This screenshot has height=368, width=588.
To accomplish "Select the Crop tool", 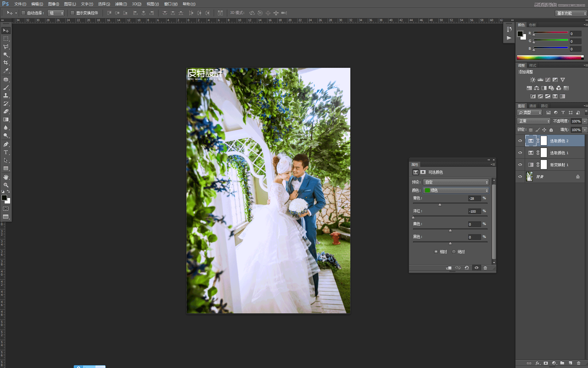I will coord(6,63).
